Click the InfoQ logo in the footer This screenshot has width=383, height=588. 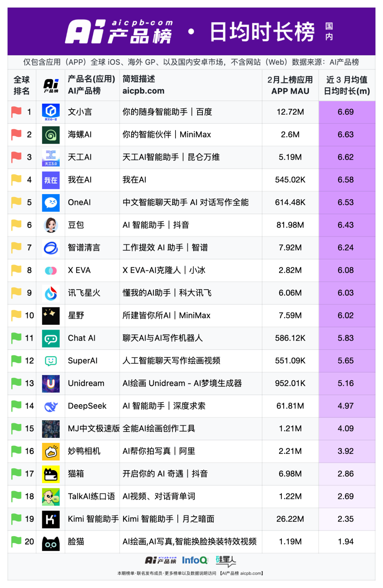click(195, 560)
